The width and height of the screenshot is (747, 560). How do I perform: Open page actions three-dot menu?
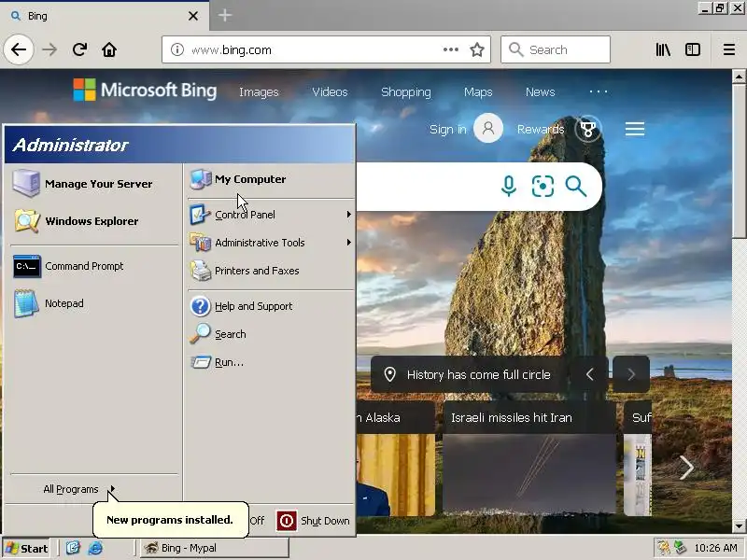click(x=450, y=49)
